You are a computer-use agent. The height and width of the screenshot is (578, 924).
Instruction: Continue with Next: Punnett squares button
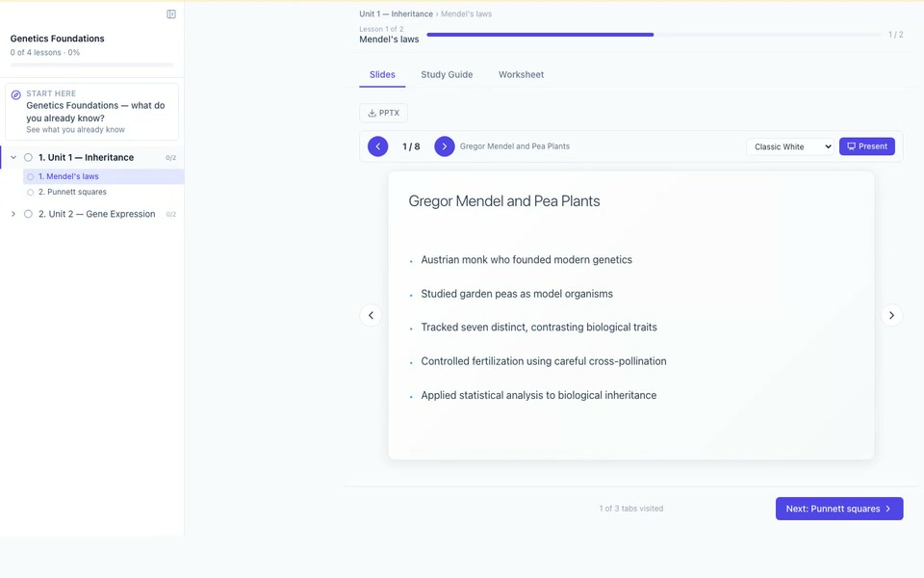pos(839,509)
